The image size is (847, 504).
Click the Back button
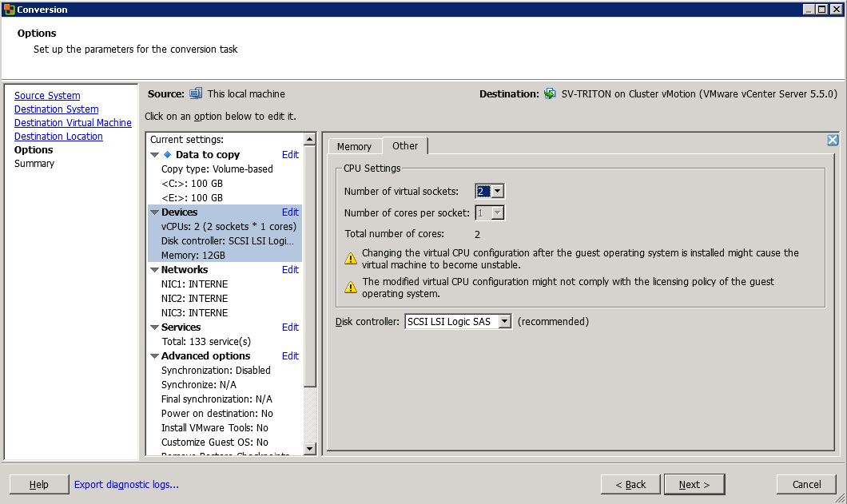pos(630,485)
